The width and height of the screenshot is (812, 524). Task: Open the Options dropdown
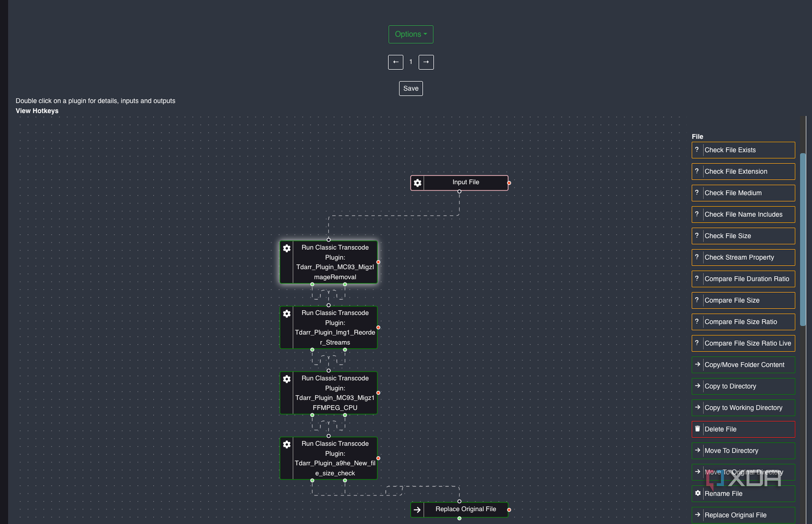coord(410,34)
